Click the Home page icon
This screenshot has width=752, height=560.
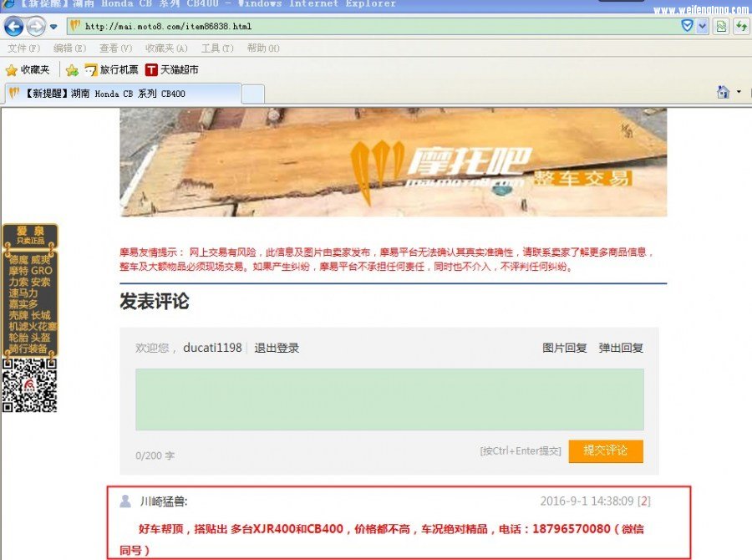click(724, 92)
